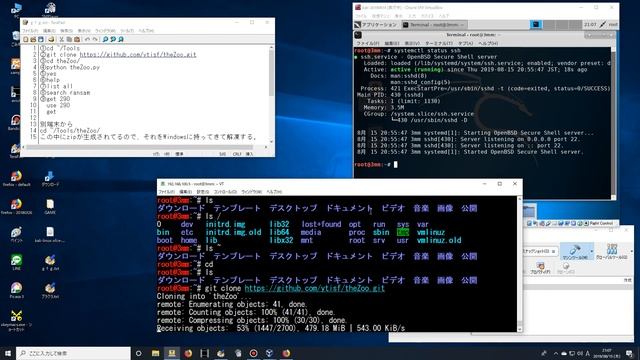Click in the Windows taskbar search box
This screenshot has width=640, height=360.
pos(73,353)
